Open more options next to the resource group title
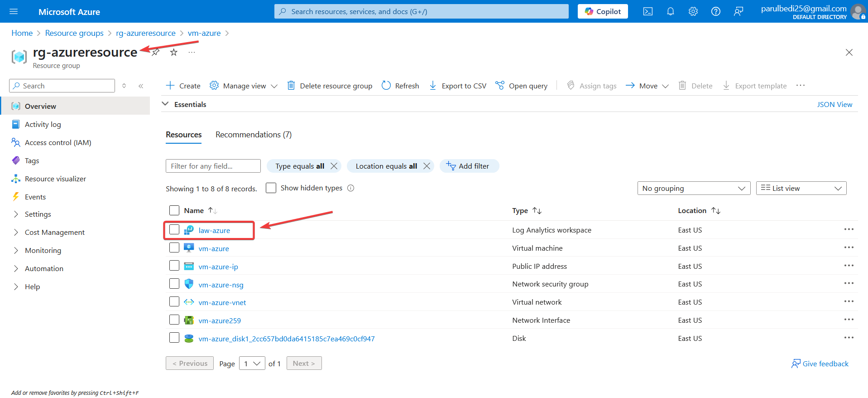This screenshot has height=398, width=868. [x=192, y=52]
